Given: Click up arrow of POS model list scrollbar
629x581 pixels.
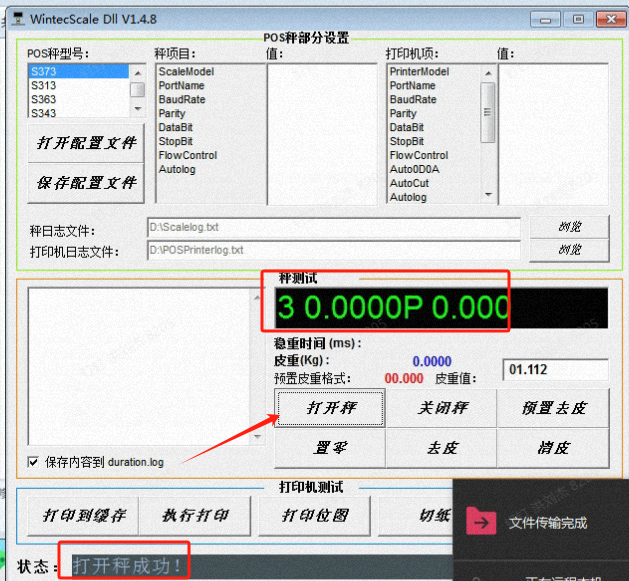Looking at the screenshot, I should [x=138, y=73].
